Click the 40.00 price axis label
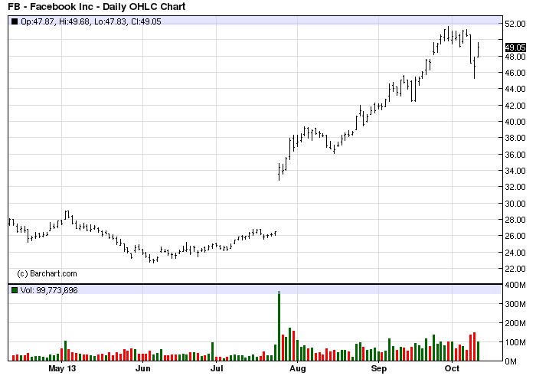This screenshot has height=392, width=536. click(x=515, y=122)
